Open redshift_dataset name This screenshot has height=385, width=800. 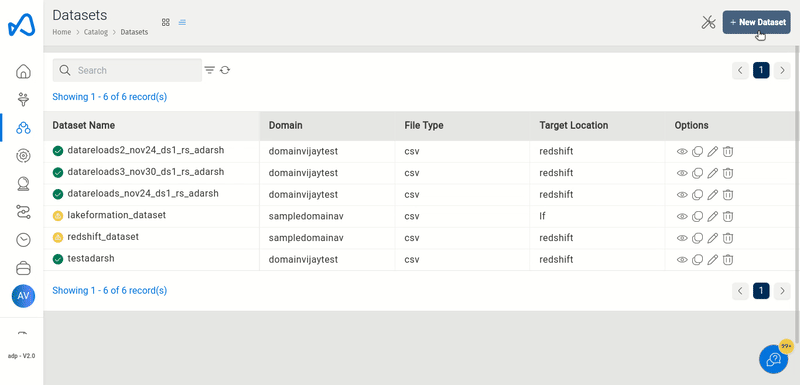[x=103, y=237]
